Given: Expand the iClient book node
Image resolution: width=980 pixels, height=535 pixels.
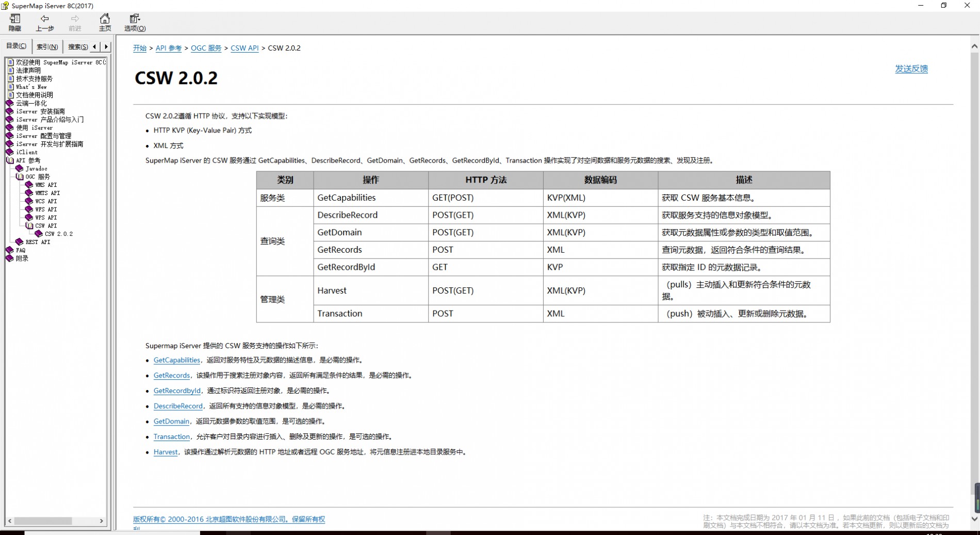Looking at the screenshot, I should click(10, 152).
